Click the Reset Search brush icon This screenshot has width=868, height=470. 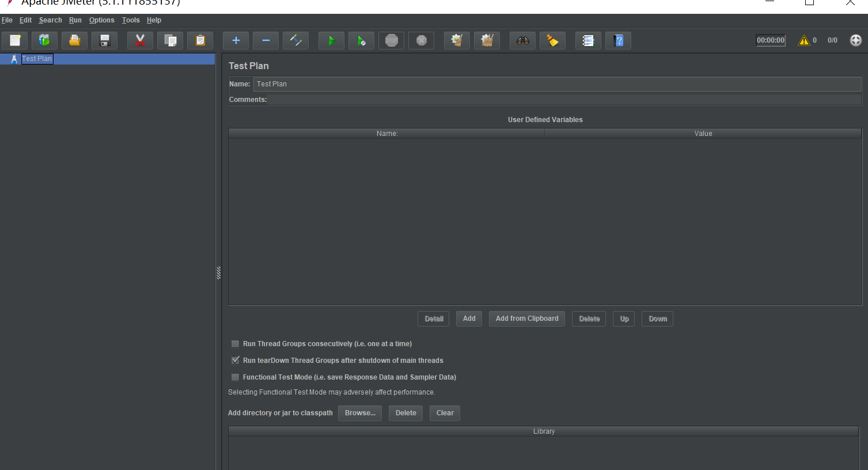(x=552, y=40)
